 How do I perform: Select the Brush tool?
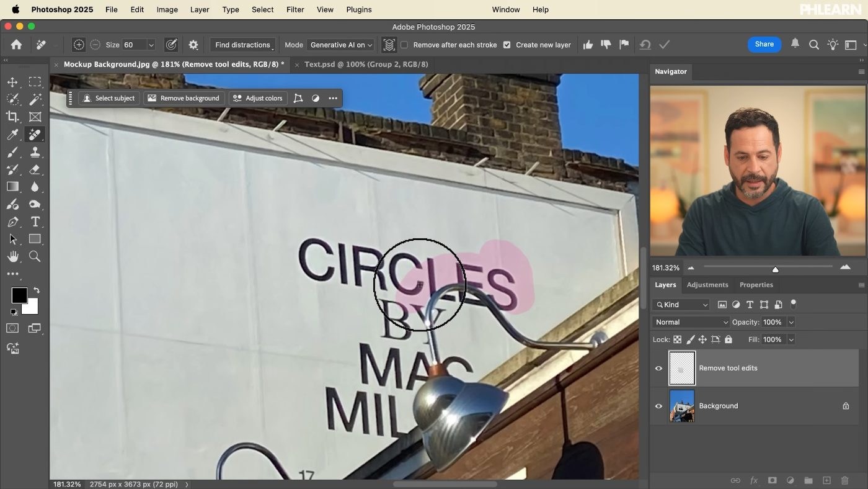pyautogui.click(x=12, y=152)
